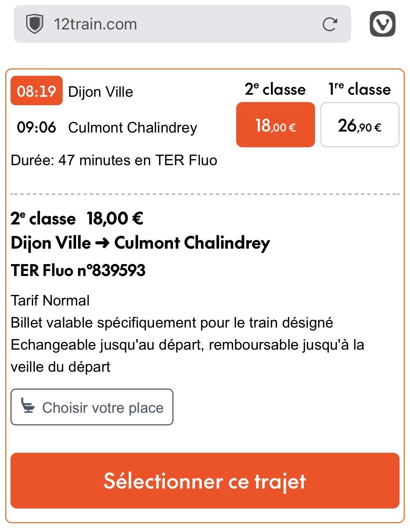Select the Culmont Chalindrey arrival station name
The height and width of the screenshot is (532, 410).
(x=132, y=128)
